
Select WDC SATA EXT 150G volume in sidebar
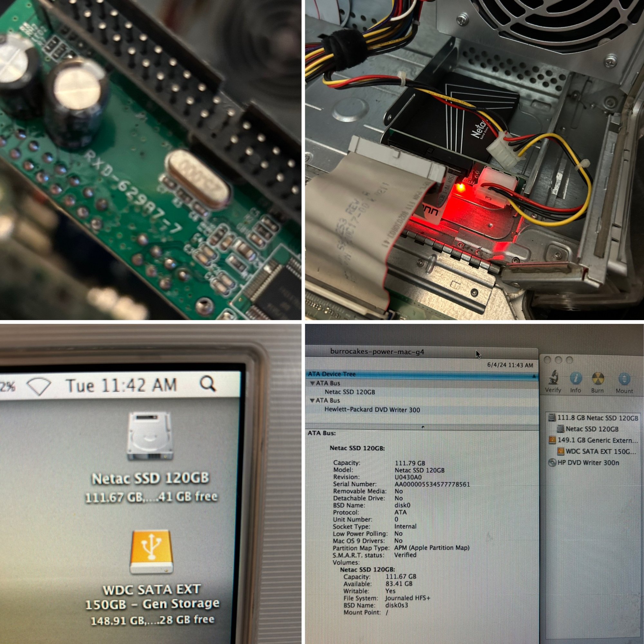click(600, 451)
